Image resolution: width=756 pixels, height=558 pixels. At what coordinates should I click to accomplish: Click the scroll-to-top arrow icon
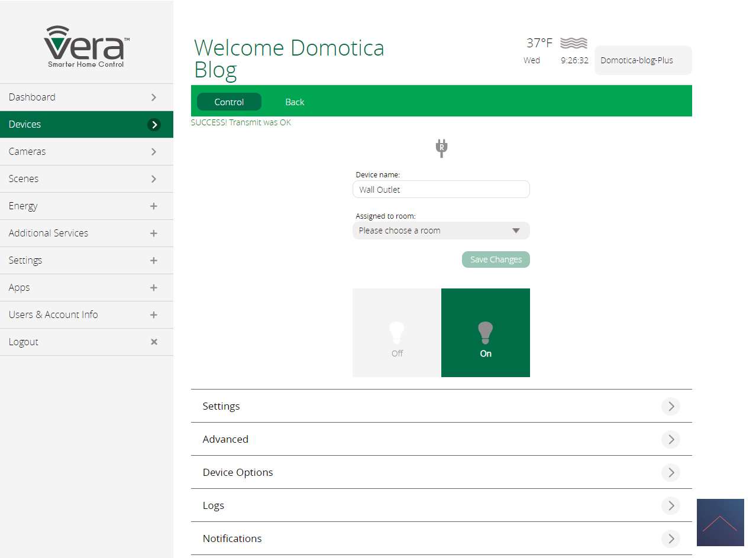720,523
